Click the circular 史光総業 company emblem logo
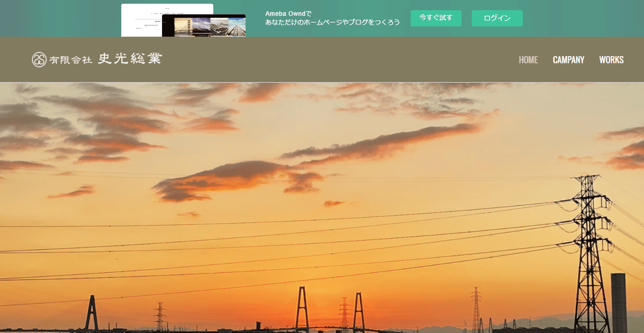This screenshot has width=644, height=333. tap(39, 59)
